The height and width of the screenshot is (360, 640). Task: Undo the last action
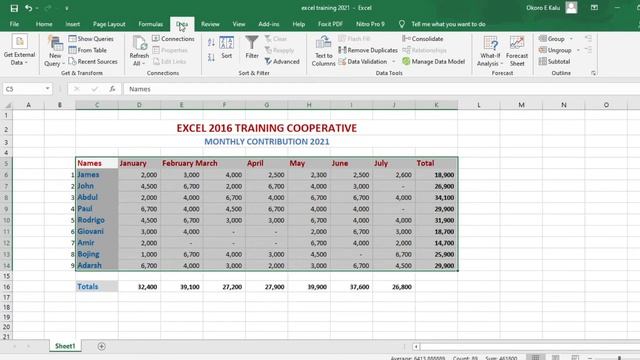pyautogui.click(x=28, y=8)
